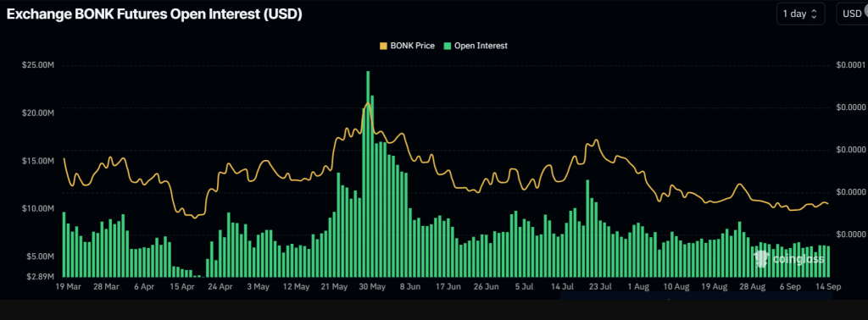Click the 5 Jul date label
Screen dimensions: 868x320
[x=524, y=287]
